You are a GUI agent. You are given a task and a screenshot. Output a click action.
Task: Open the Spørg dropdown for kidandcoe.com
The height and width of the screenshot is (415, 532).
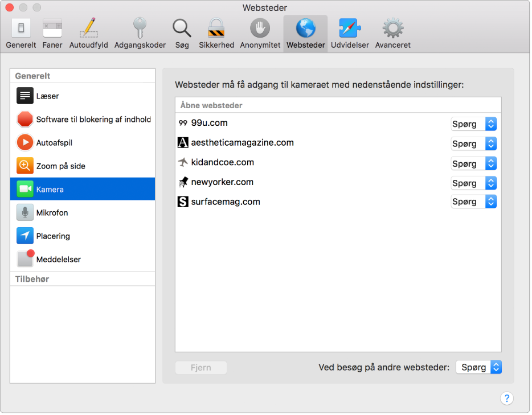(474, 164)
